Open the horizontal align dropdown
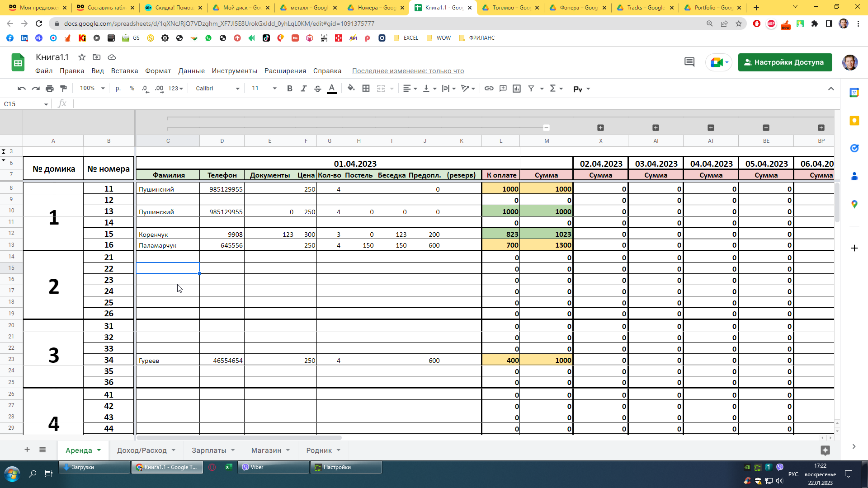868x488 pixels. pyautogui.click(x=410, y=89)
